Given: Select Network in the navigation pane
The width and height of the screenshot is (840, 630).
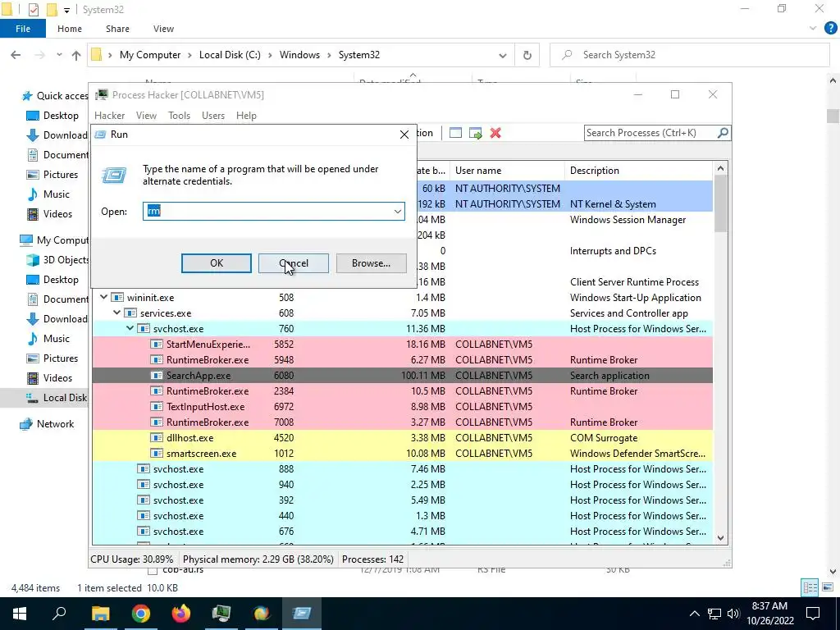Looking at the screenshot, I should [55, 424].
